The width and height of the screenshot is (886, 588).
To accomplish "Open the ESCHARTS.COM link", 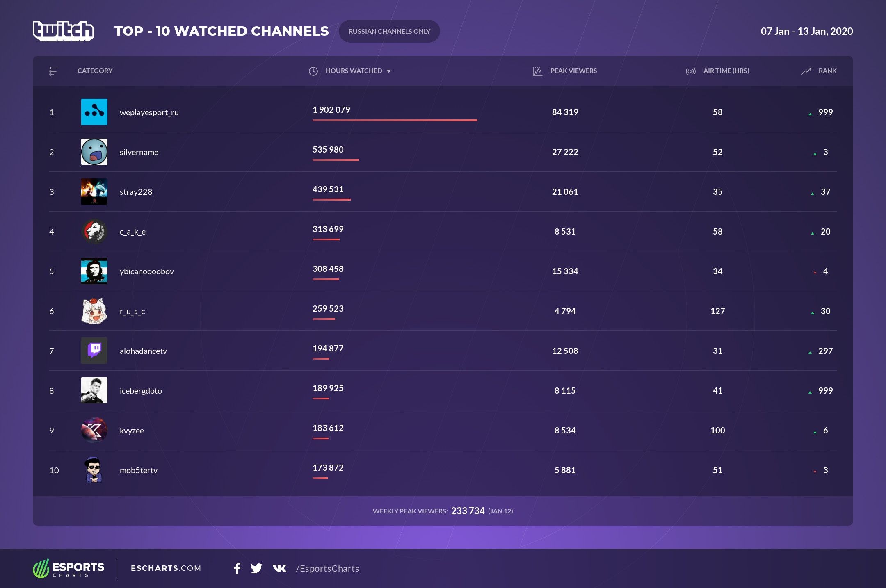I will point(166,568).
